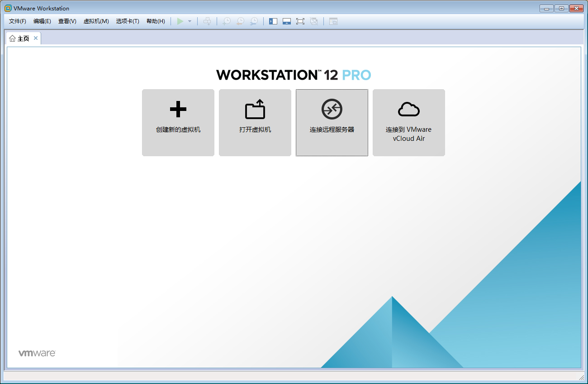Send Ctrl+Alt+Del to the virtual machine
The height and width of the screenshot is (384, 588).
(x=207, y=21)
